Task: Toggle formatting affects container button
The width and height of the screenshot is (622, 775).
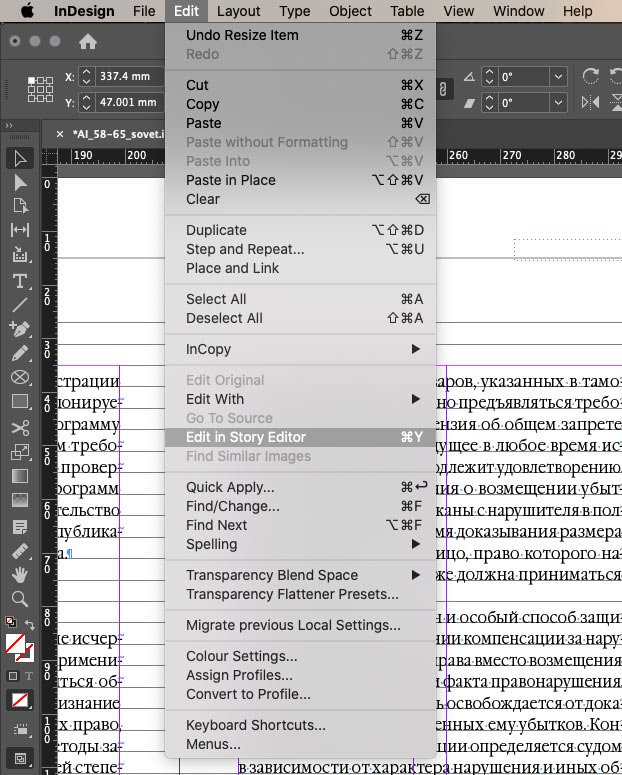Action: (x=13, y=676)
